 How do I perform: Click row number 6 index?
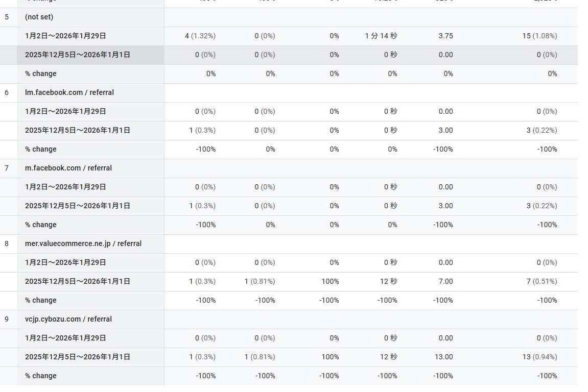click(x=7, y=92)
